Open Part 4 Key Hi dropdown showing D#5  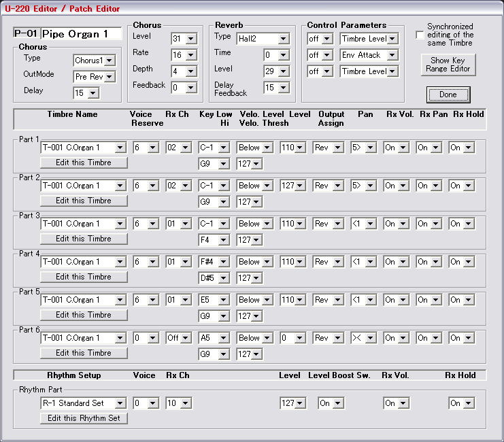pos(214,278)
